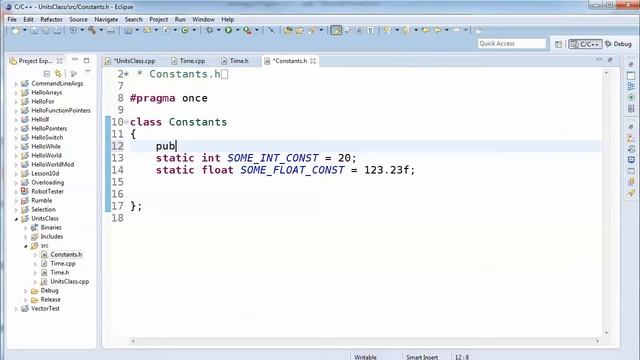The image size is (640, 360).
Task: Click the Open Element toolbar icon
Action: [x=288, y=30]
